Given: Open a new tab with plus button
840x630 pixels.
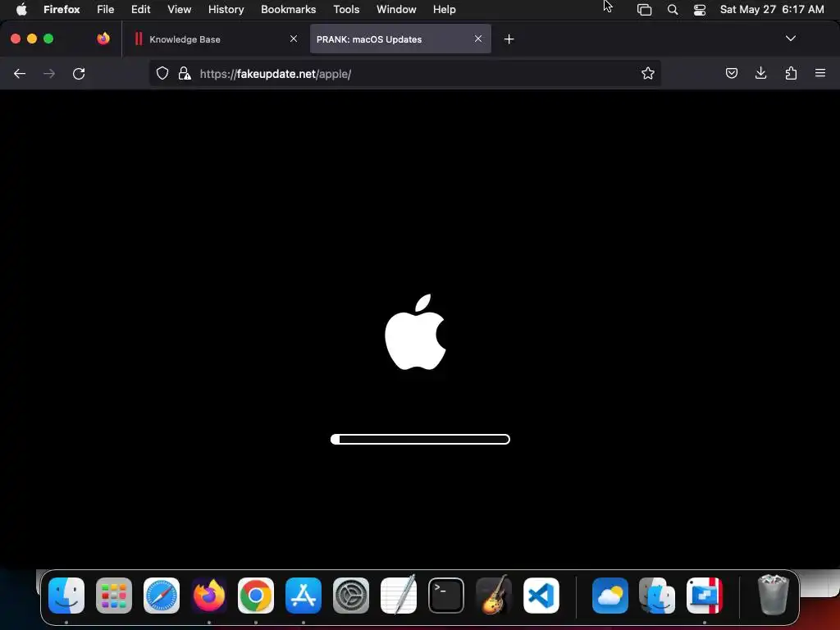Looking at the screenshot, I should 509,39.
